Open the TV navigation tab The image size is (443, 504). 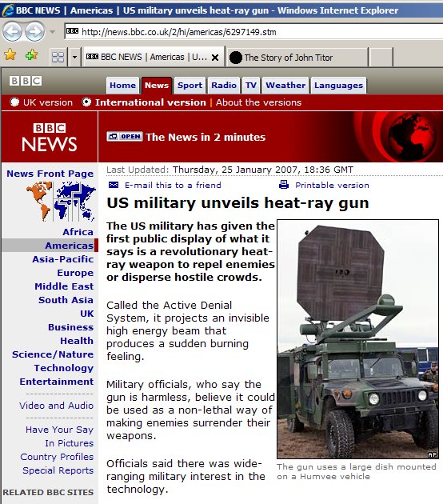pos(251,85)
